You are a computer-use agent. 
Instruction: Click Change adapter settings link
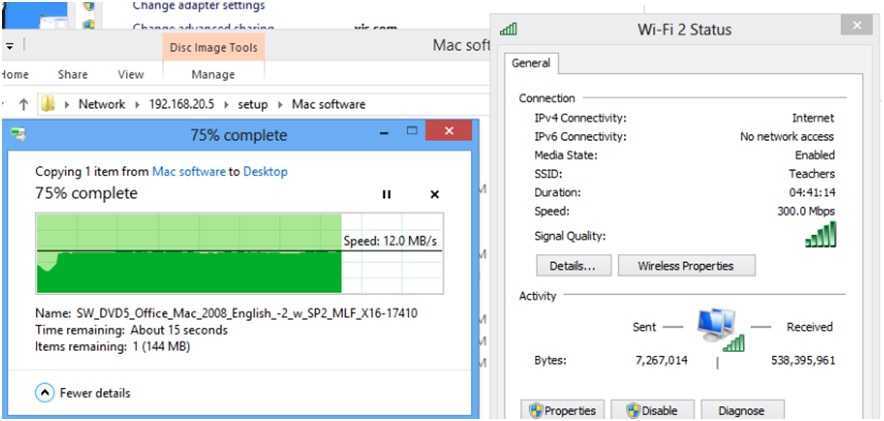pyautogui.click(x=198, y=6)
